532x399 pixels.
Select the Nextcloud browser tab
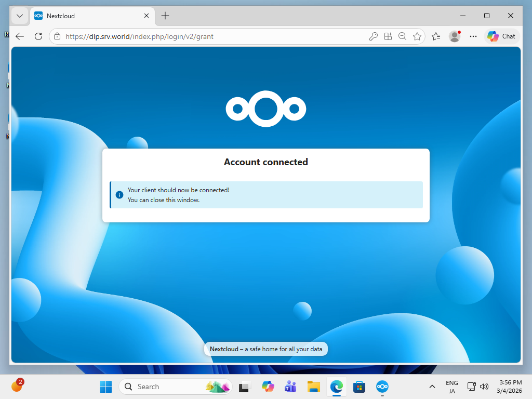tap(92, 16)
